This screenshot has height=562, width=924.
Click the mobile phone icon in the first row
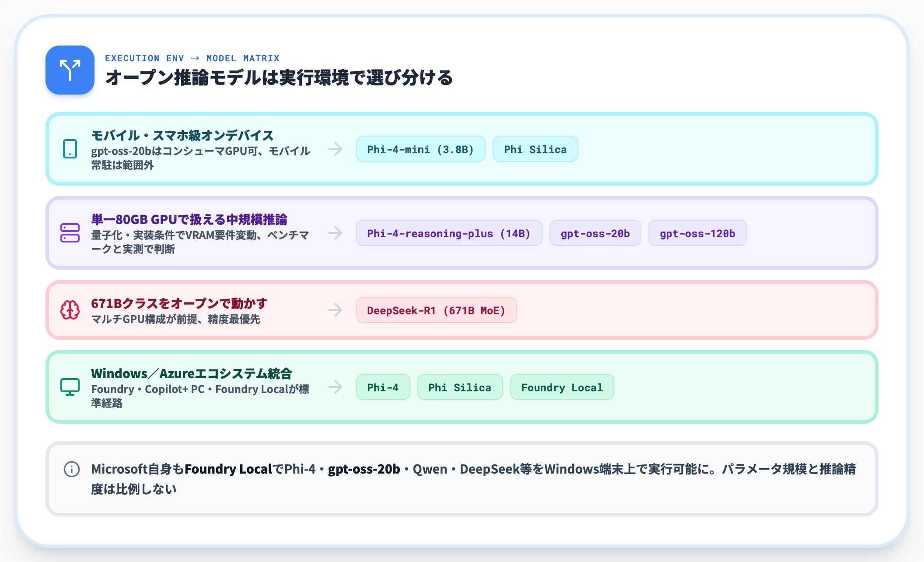(x=70, y=149)
